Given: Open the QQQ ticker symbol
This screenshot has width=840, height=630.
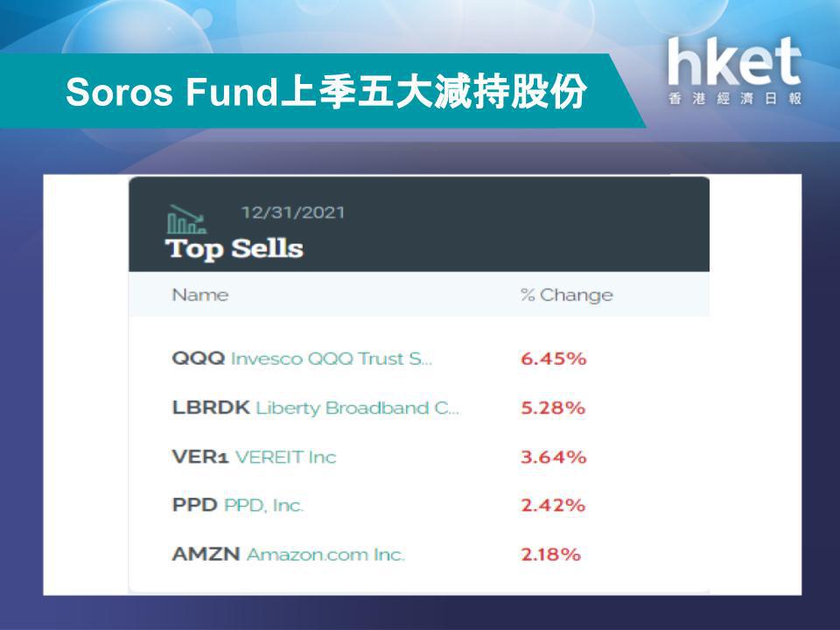Looking at the screenshot, I should coord(199,358).
